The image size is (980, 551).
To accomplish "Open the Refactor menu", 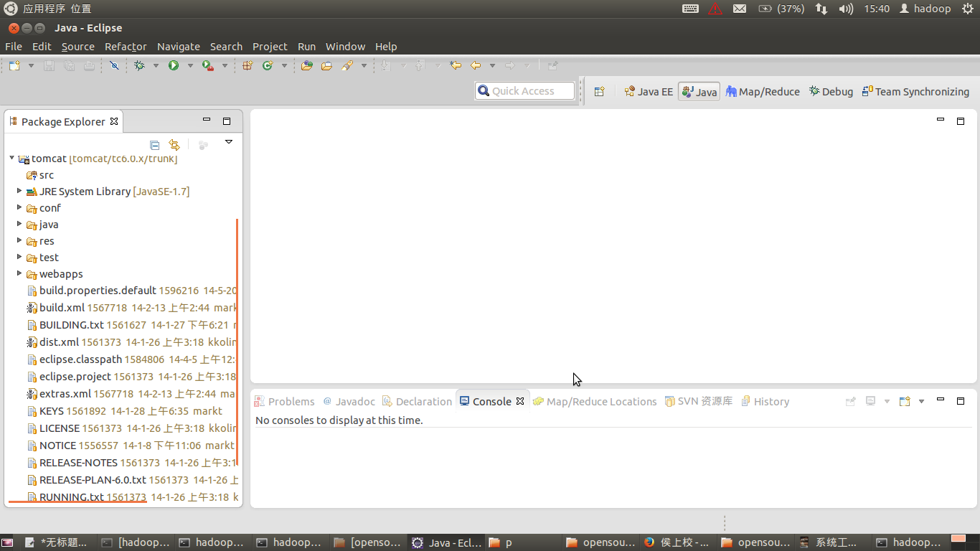I will click(126, 47).
